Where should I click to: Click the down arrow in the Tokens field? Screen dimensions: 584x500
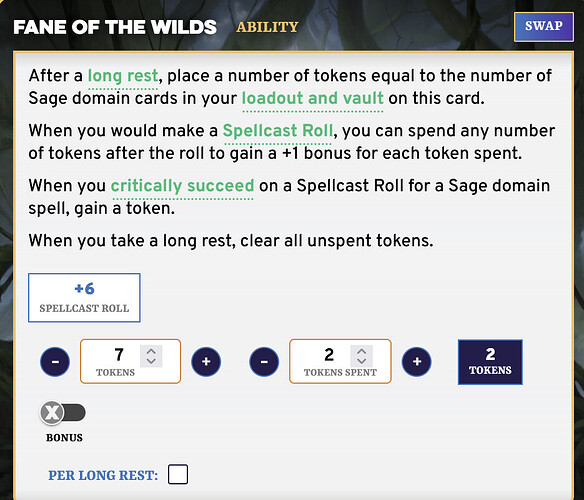click(x=151, y=361)
